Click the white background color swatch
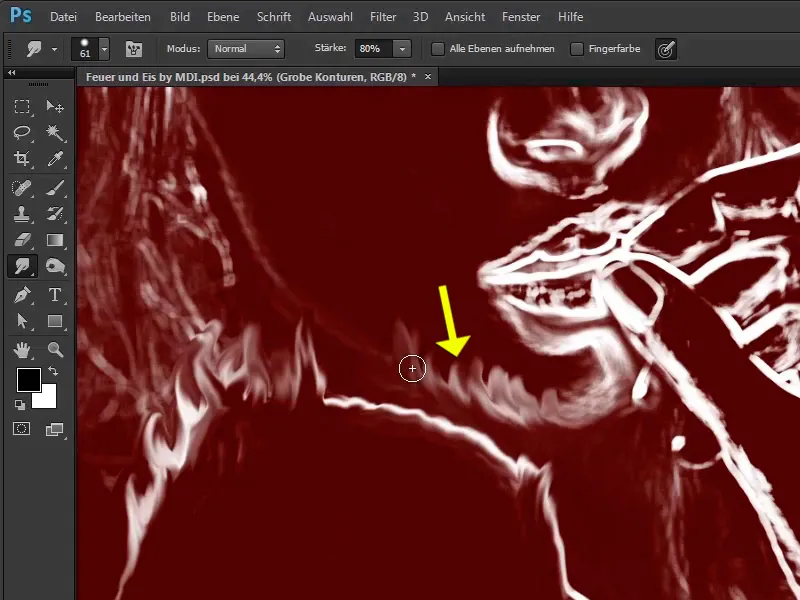 46,398
